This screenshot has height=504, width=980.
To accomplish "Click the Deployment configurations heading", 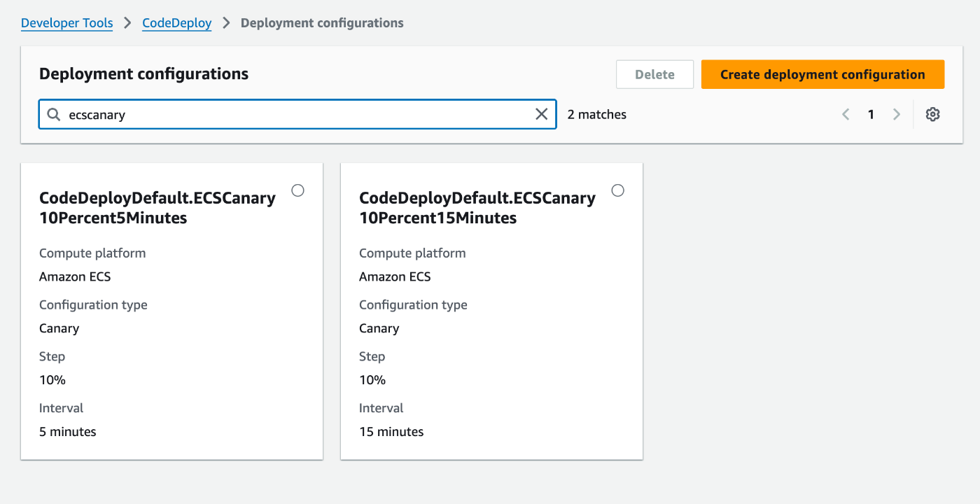I will click(x=143, y=73).
